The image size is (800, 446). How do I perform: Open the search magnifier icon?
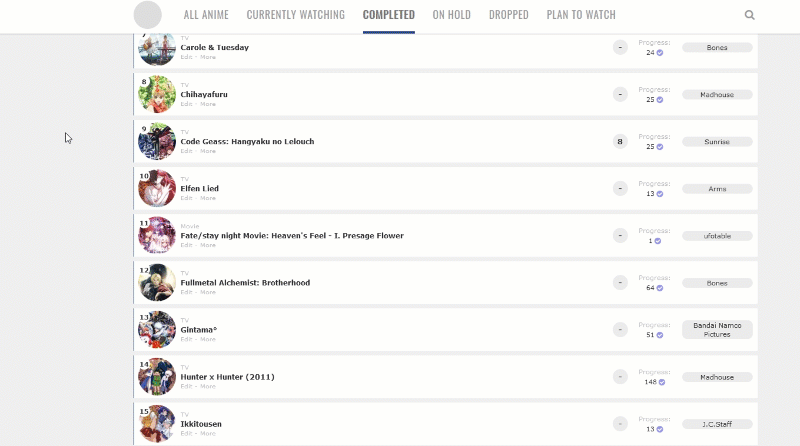749,15
